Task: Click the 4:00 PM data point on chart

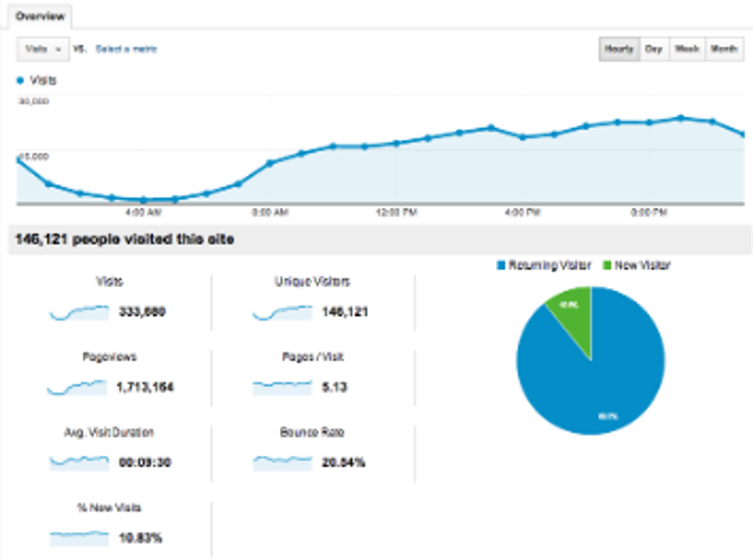Action: coord(522,137)
